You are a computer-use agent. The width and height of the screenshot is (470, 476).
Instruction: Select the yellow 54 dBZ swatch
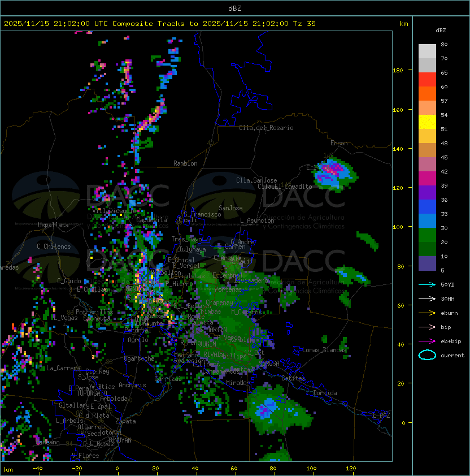pyautogui.click(x=427, y=122)
